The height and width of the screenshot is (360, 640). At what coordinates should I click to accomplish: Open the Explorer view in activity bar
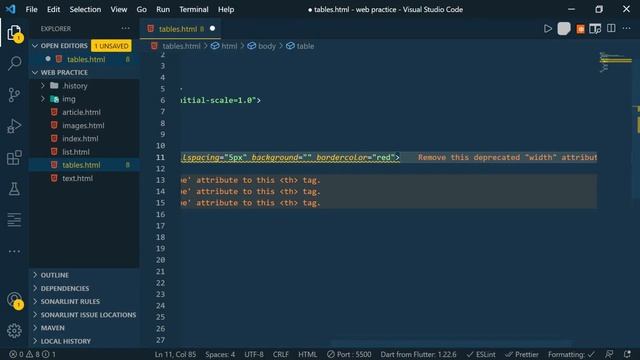14,33
